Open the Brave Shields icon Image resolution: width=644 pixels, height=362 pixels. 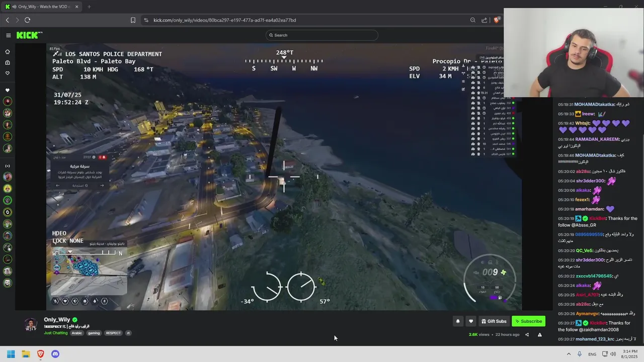pyautogui.click(x=497, y=20)
